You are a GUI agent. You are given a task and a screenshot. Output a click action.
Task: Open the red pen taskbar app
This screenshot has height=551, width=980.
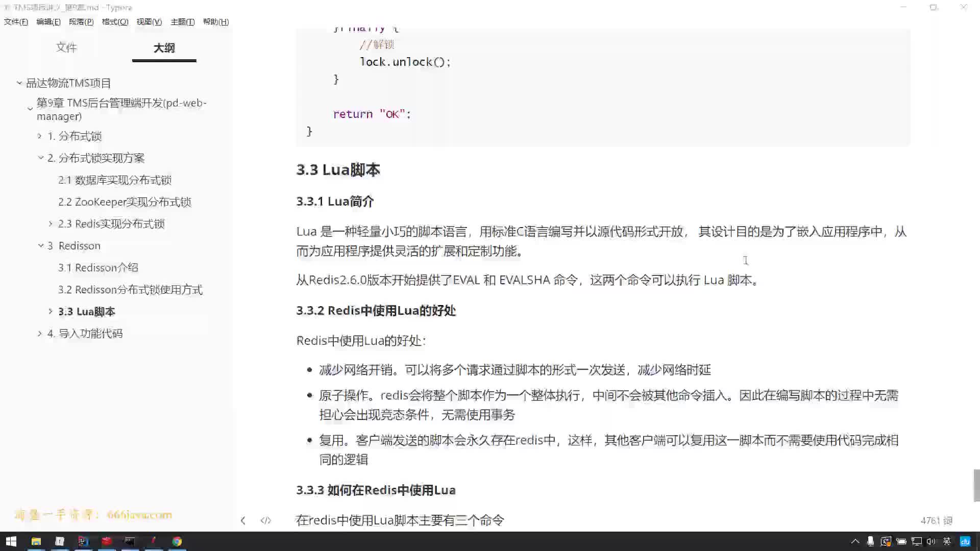pos(154,541)
